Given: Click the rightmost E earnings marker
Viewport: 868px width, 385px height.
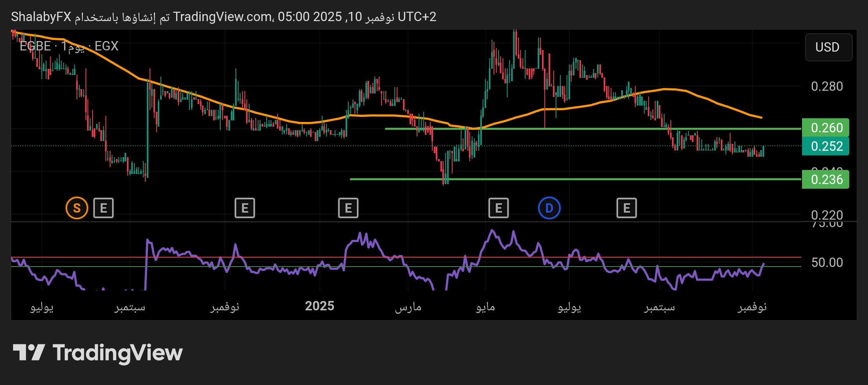Looking at the screenshot, I should coord(626,208).
